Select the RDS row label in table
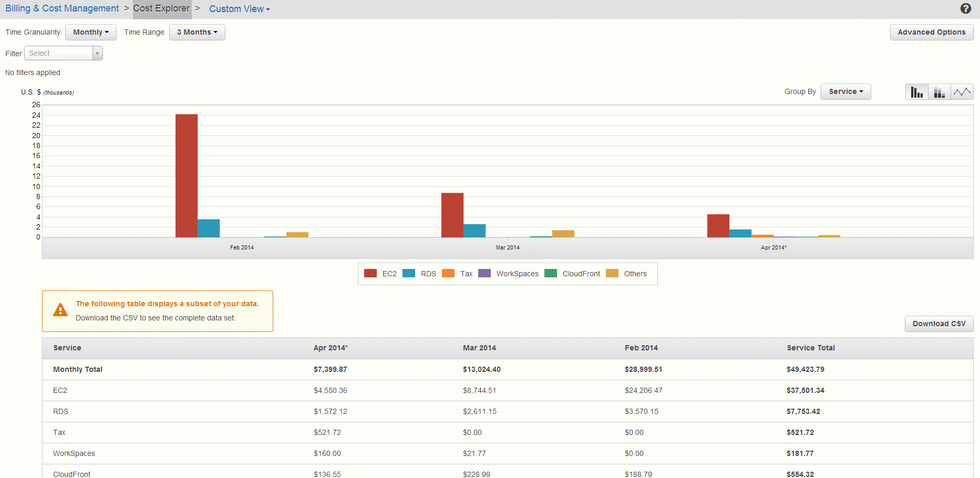The width and height of the screenshot is (980, 478). (x=61, y=411)
